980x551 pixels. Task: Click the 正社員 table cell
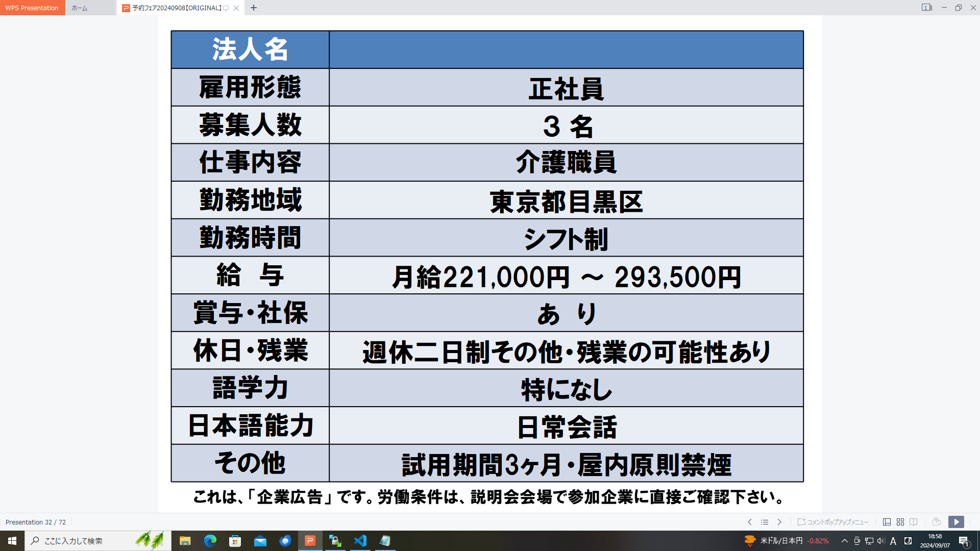[x=567, y=88]
